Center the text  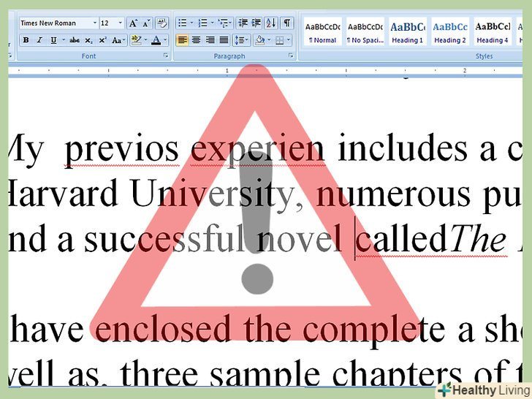point(196,40)
